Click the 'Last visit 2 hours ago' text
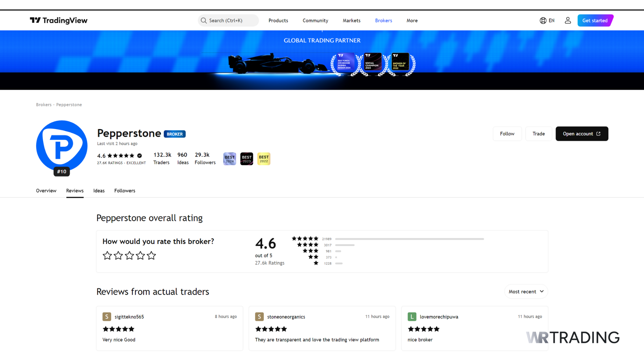Image resolution: width=644 pixels, height=362 pixels. pyautogui.click(x=117, y=143)
